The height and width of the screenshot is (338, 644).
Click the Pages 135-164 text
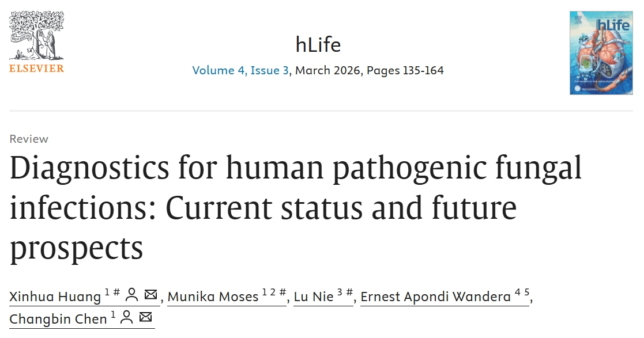(x=405, y=71)
